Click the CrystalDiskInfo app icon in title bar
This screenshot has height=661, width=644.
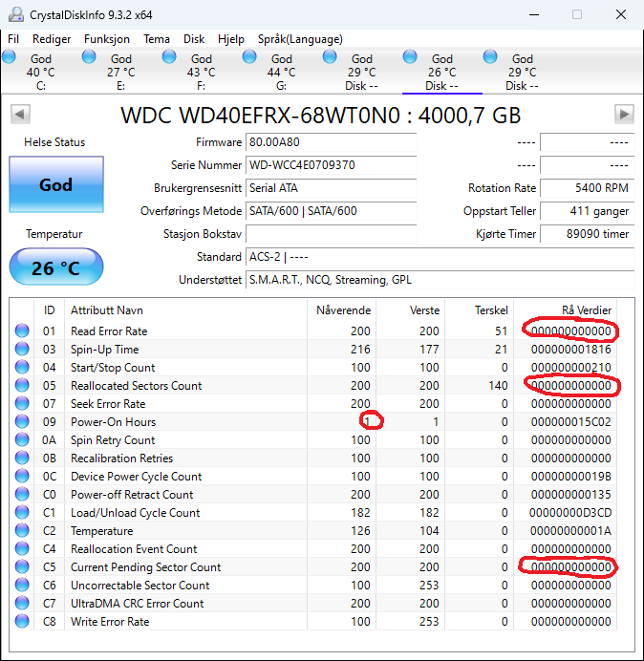click(16, 14)
